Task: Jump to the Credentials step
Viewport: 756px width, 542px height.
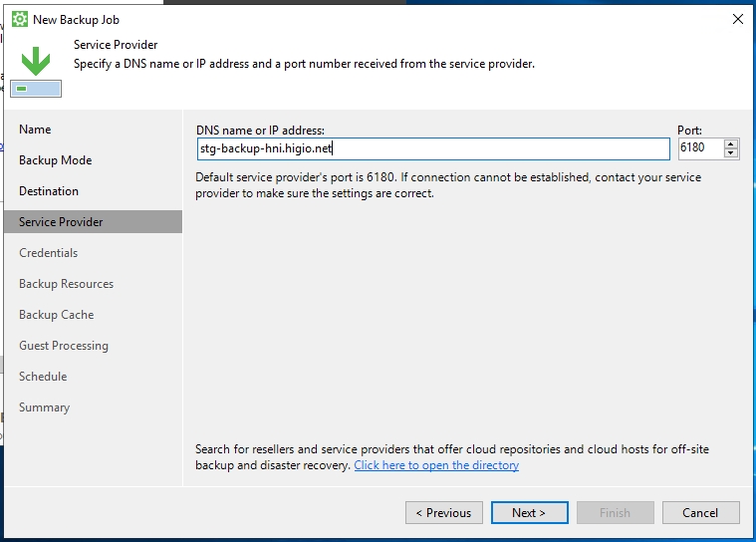Action: (x=48, y=253)
